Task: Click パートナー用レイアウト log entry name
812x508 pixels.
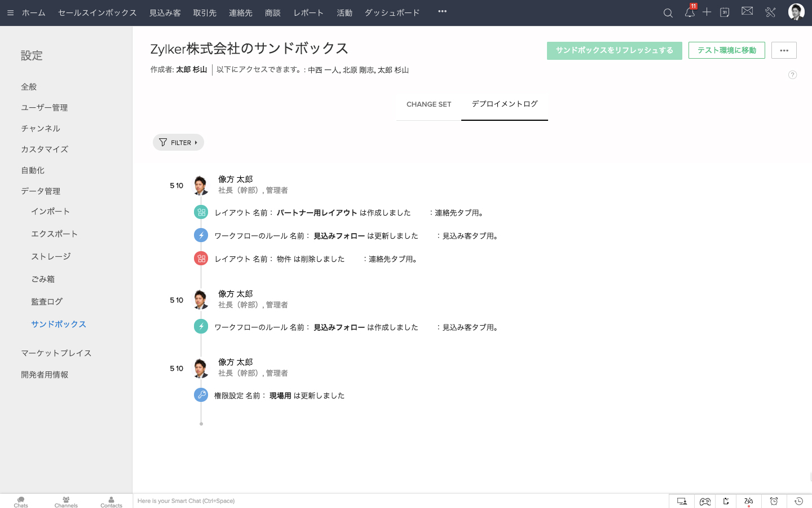Action: (317, 213)
